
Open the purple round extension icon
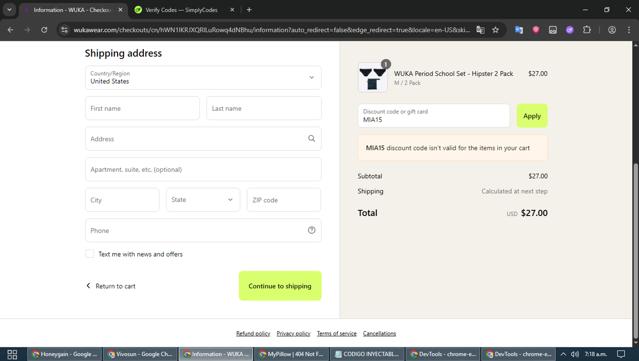570,30
